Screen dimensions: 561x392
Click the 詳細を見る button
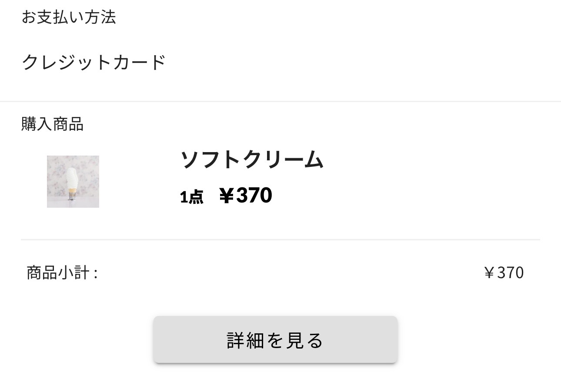click(x=275, y=339)
